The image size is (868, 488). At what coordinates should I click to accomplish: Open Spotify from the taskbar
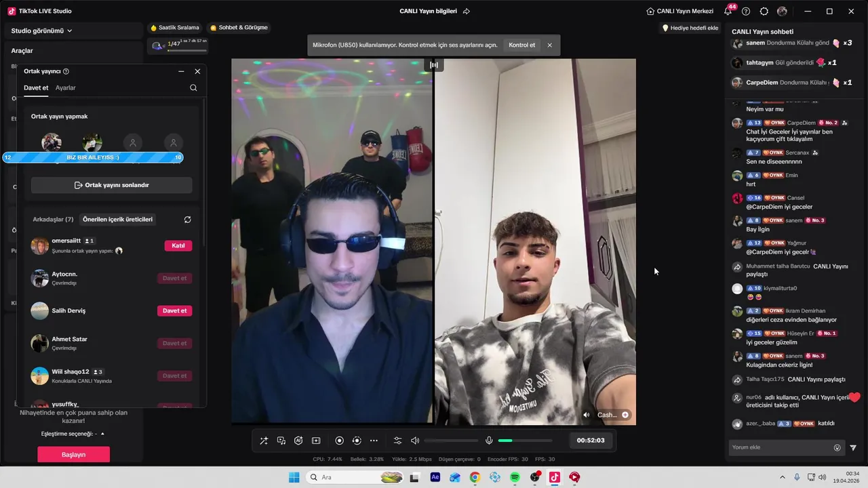[x=515, y=477]
